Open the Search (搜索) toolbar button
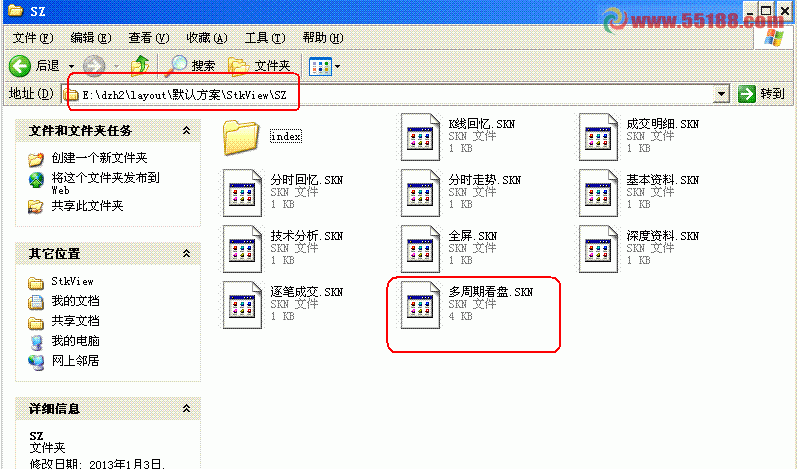 192,66
